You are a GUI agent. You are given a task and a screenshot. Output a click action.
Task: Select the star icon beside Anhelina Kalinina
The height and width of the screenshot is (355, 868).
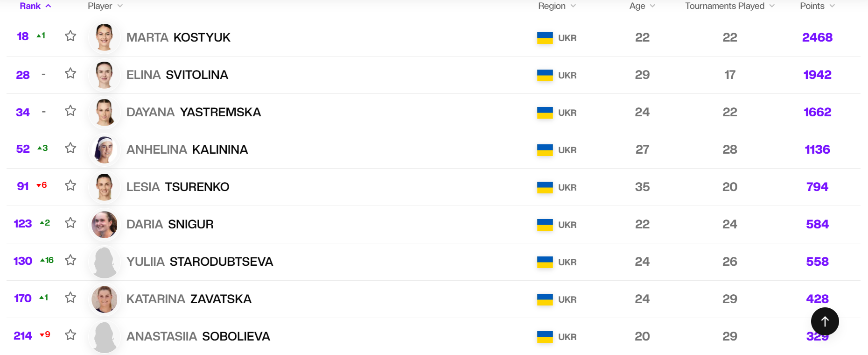(70, 148)
